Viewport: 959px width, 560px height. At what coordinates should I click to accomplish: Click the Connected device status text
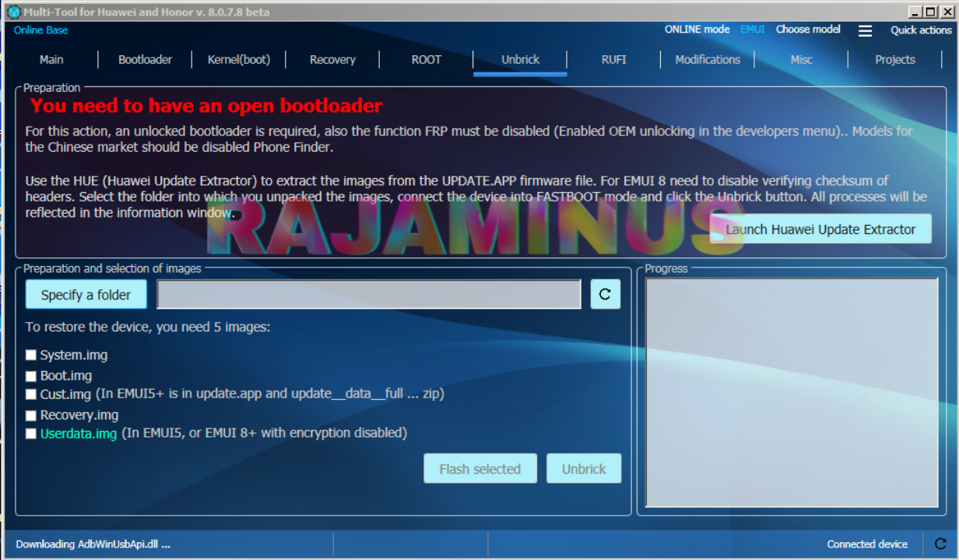tap(867, 544)
